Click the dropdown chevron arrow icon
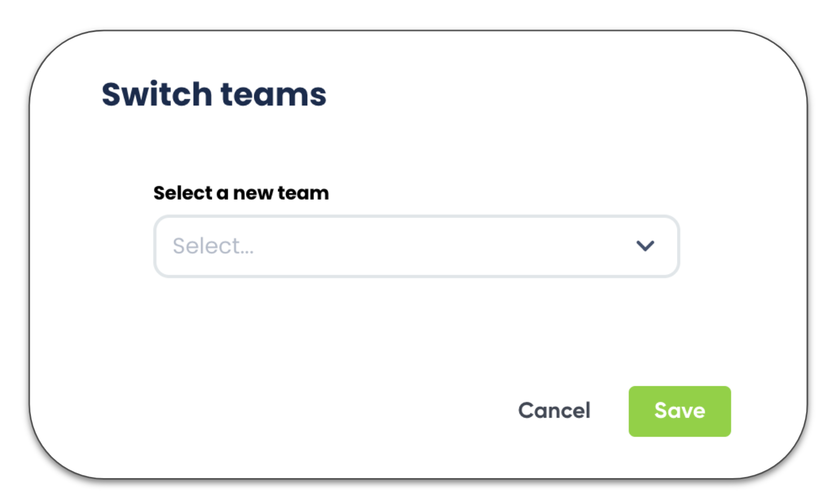Viewport: 832px width, 504px height. point(645,246)
